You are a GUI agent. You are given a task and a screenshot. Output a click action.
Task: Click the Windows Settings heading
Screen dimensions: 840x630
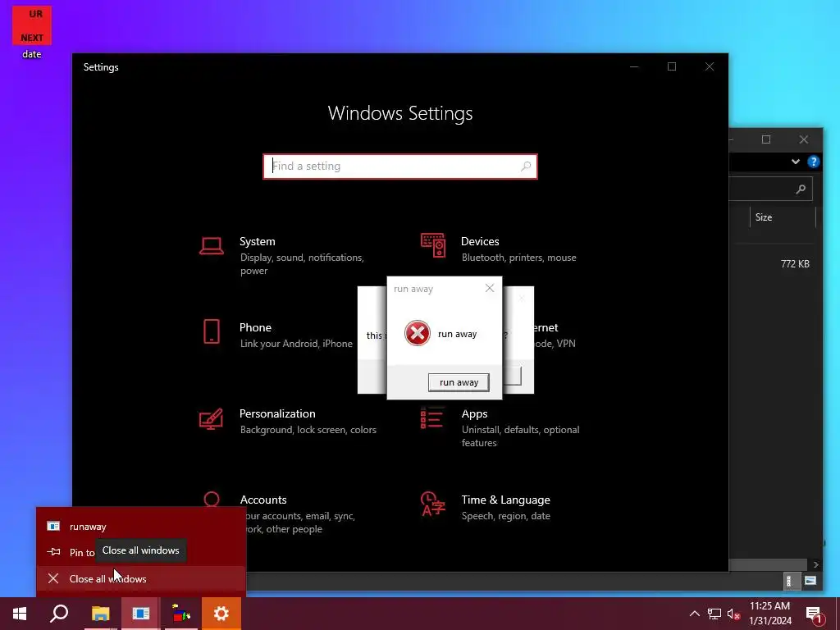[x=400, y=113]
